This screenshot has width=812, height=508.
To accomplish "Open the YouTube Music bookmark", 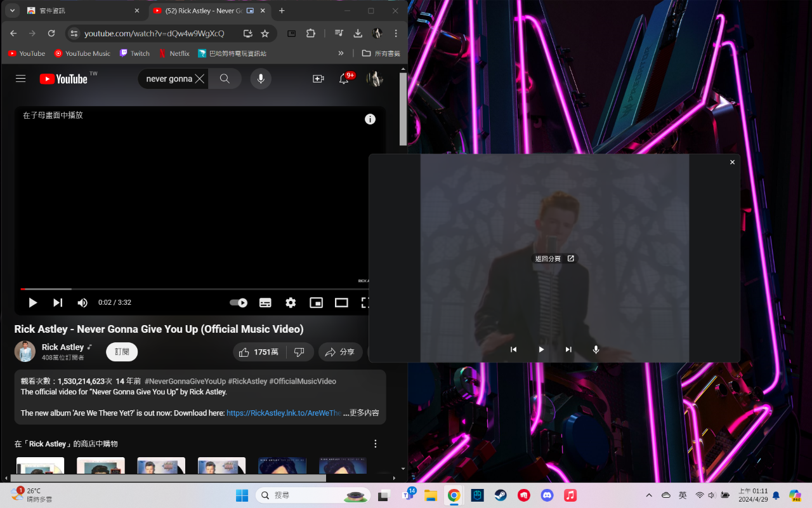I will [x=82, y=53].
